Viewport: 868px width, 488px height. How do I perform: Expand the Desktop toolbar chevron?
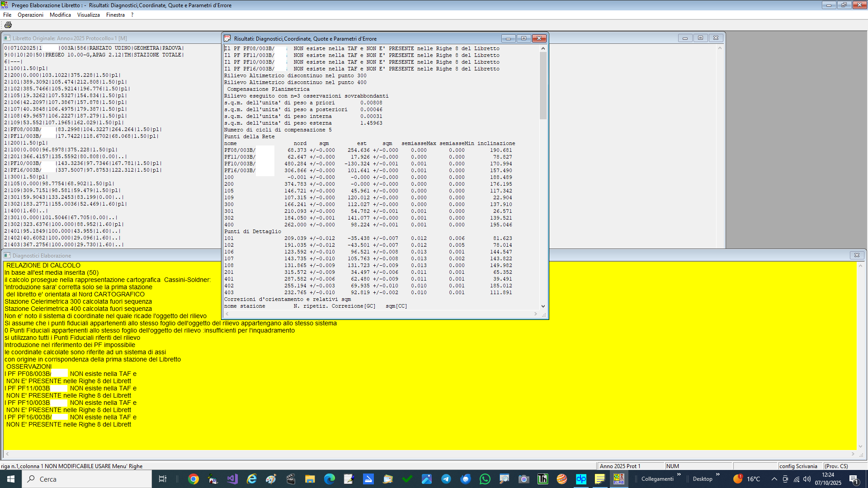pos(717,474)
